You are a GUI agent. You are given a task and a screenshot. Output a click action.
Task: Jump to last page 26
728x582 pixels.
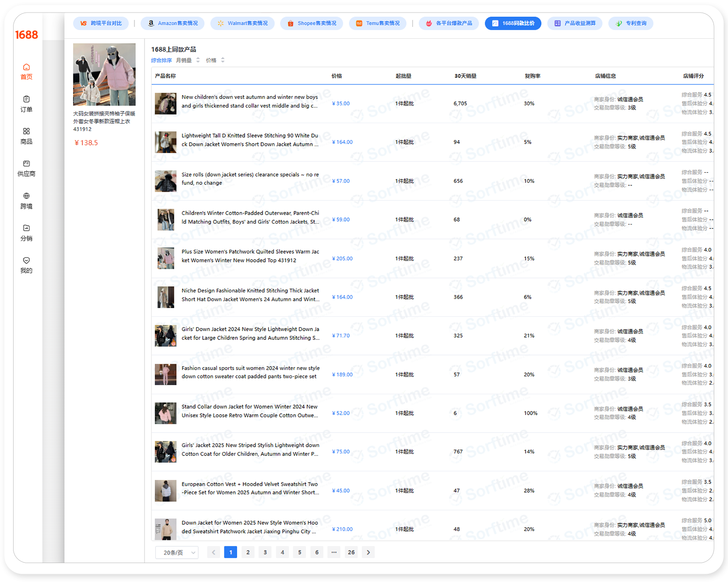coord(351,552)
